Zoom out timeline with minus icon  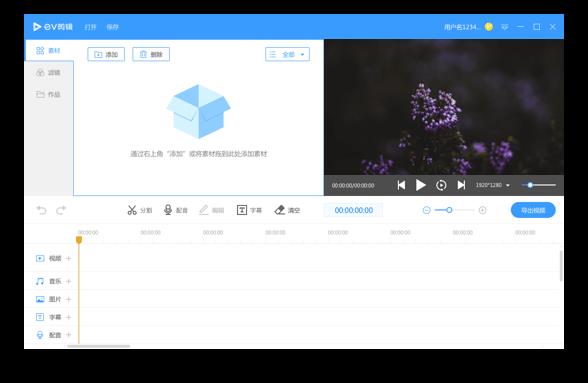tap(426, 210)
